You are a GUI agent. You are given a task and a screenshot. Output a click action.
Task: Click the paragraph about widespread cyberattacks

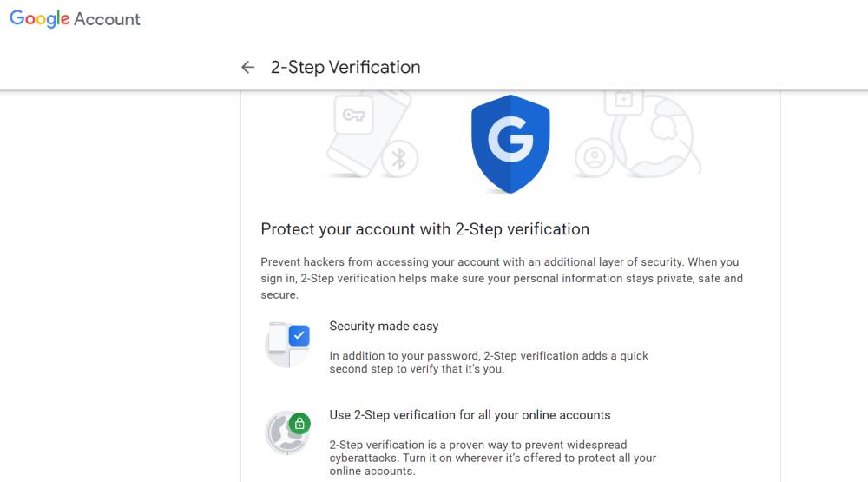[493, 458]
